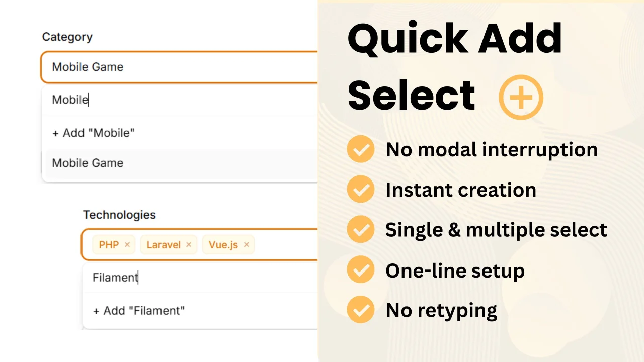This screenshot has width=644, height=362.
Task: Select 'Mobile Game' from the Category dropdown options
Action: pos(88,163)
